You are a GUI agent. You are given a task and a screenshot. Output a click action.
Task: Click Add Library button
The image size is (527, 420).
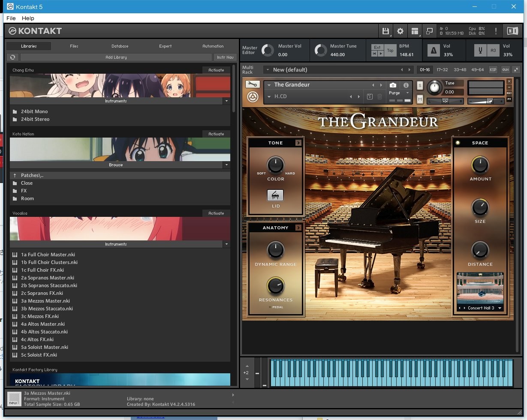(116, 57)
